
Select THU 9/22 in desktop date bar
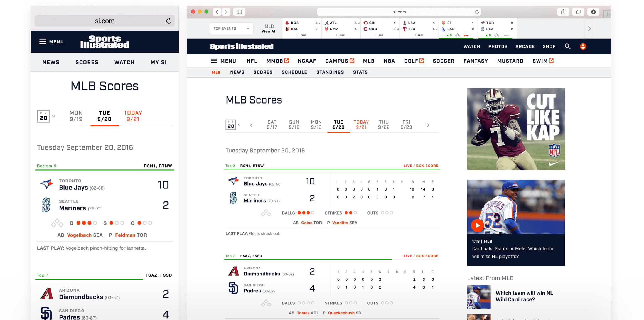pos(384,125)
